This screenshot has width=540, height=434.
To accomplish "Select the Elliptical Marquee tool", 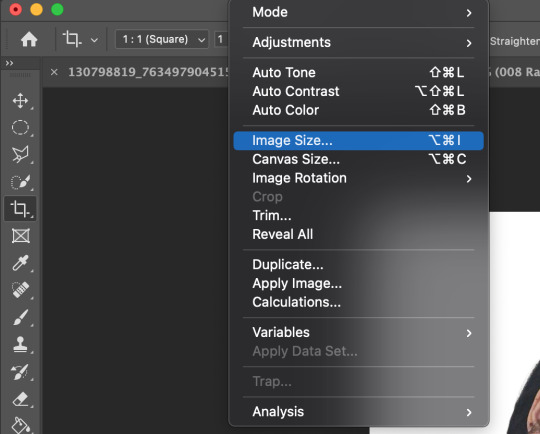I will pos(20,127).
